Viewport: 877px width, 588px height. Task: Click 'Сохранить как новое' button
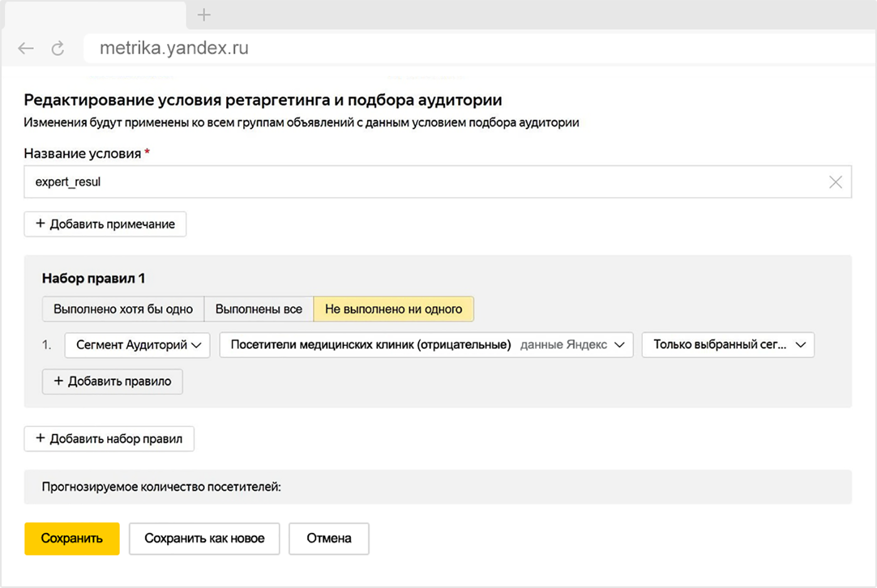click(x=204, y=539)
